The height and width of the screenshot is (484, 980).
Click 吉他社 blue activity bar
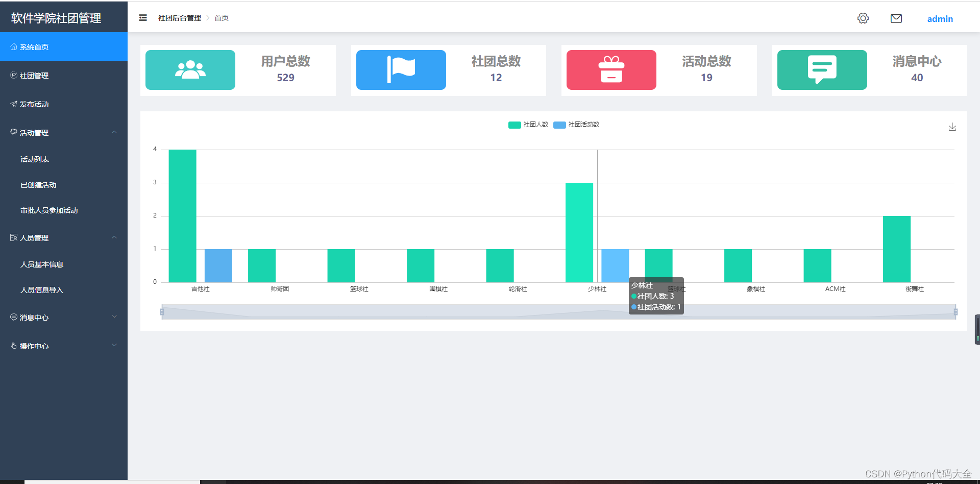coord(218,265)
